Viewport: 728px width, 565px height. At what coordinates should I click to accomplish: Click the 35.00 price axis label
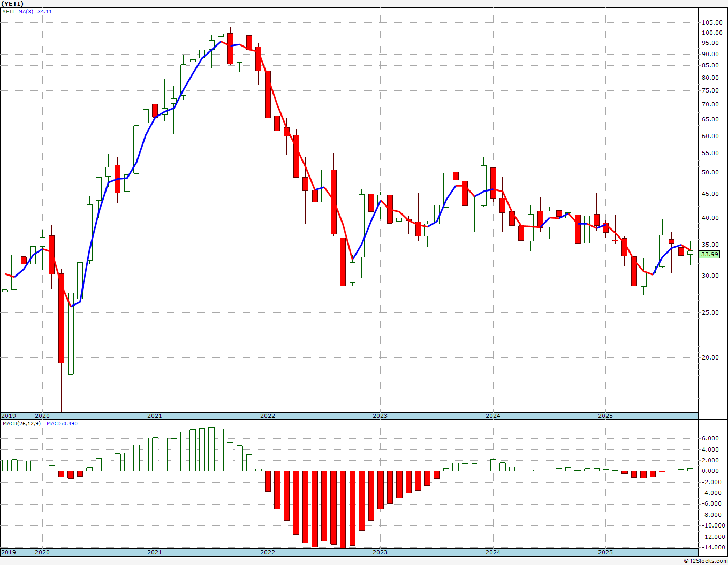pos(711,245)
